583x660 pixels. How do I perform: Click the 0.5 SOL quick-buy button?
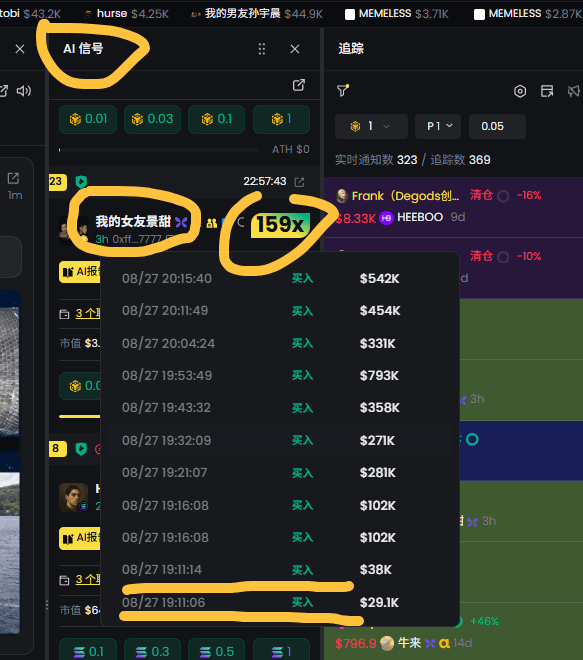(x=216, y=651)
